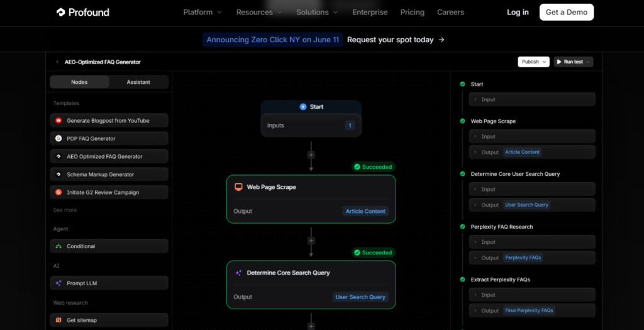Click See more under Templates

65,210
